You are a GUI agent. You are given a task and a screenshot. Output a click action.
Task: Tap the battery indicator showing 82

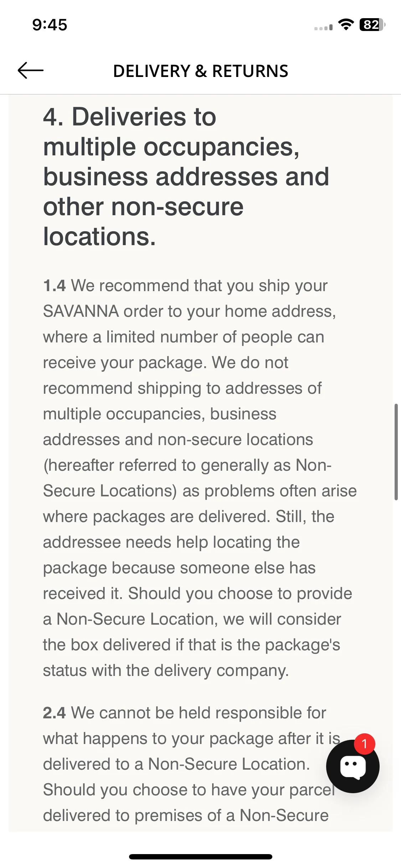(372, 25)
